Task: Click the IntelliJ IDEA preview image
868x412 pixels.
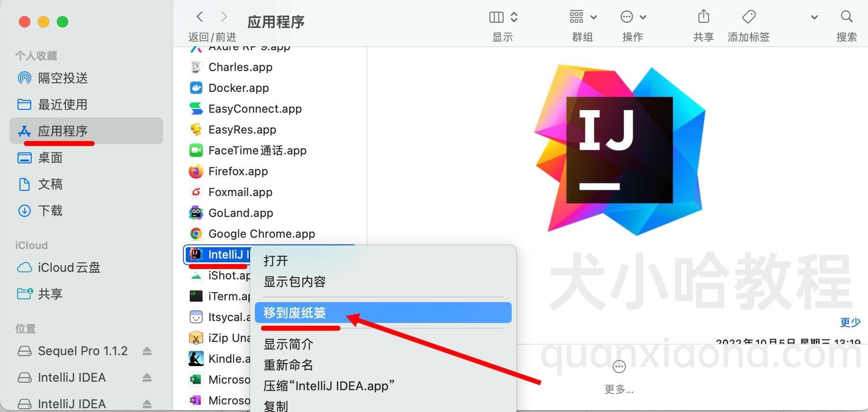Action: (619, 150)
